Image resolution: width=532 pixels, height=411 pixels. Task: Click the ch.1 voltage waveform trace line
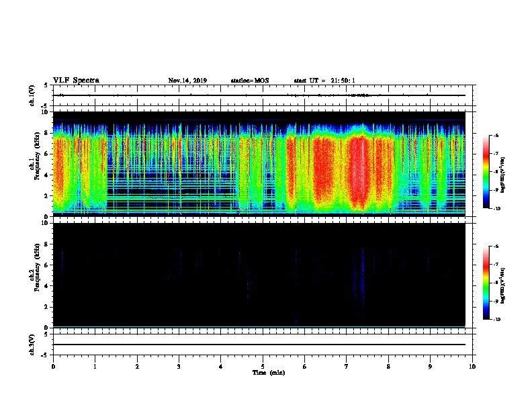pyautogui.click(x=259, y=95)
